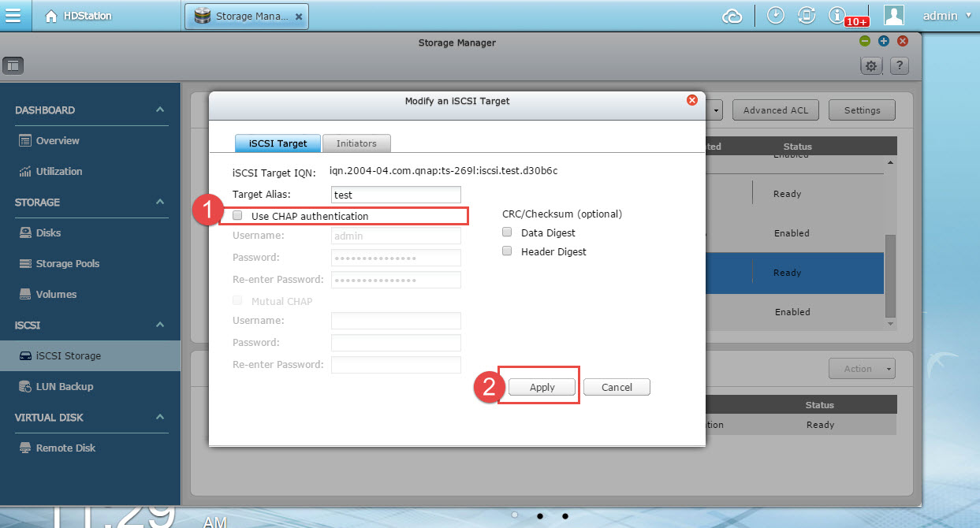Screen dimensions: 980x528
Task: Open the background tasks clock icon
Action: pyautogui.click(x=776, y=15)
